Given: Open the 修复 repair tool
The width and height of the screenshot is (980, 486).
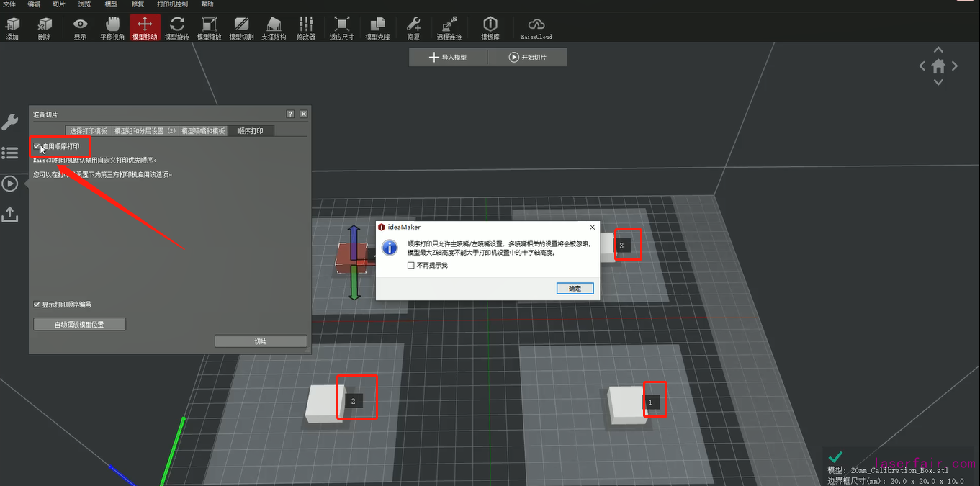Looking at the screenshot, I should [x=413, y=27].
